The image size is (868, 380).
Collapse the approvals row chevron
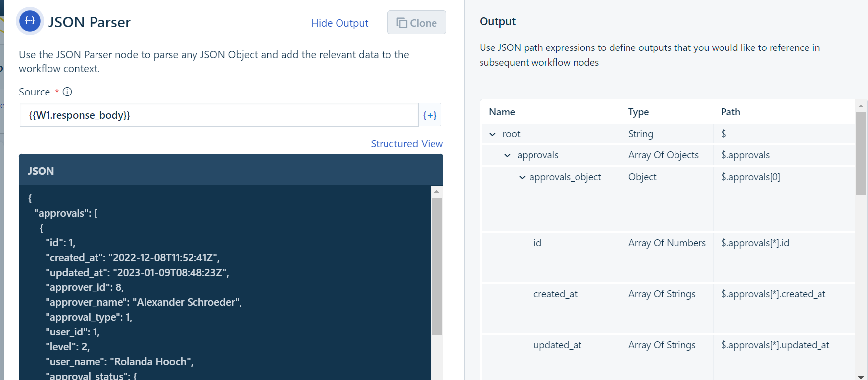click(x=507, y=155)
